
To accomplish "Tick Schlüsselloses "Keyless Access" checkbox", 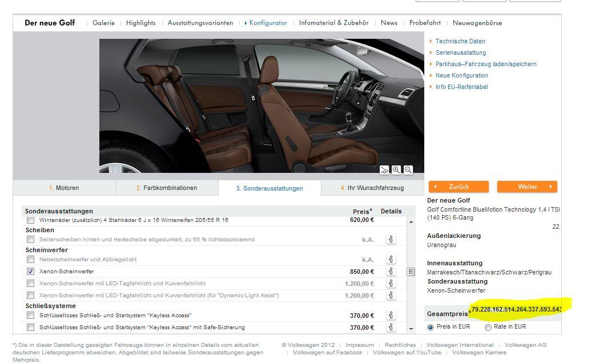I will [x=30, y=316].
